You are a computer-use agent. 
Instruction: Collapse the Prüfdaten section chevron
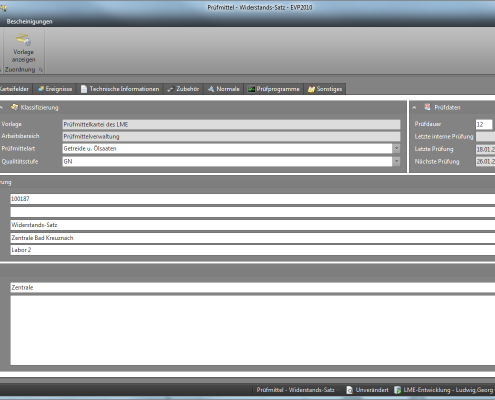[x=414, y=108]
